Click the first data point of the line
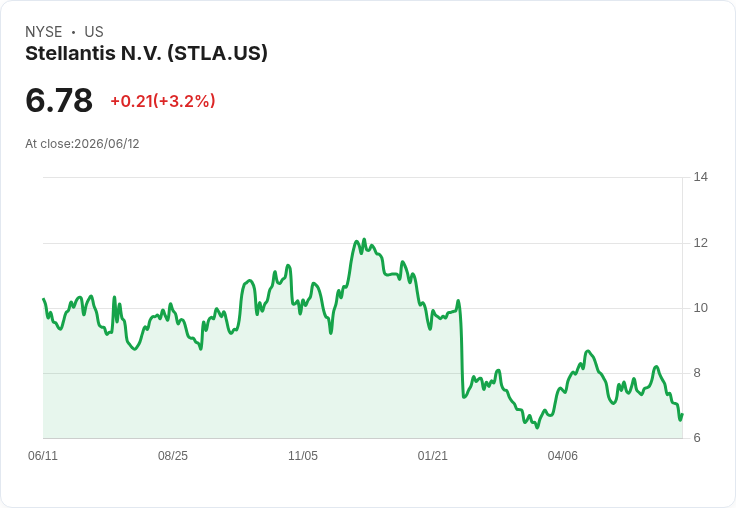This screenshot has width=736, height=508. (44, 299)
